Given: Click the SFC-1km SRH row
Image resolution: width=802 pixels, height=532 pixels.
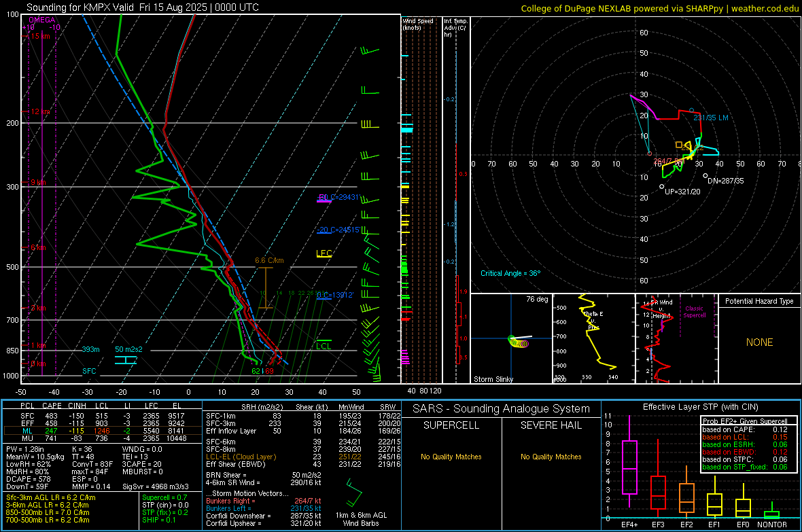Looking at the screenshot, I should 303,416.
